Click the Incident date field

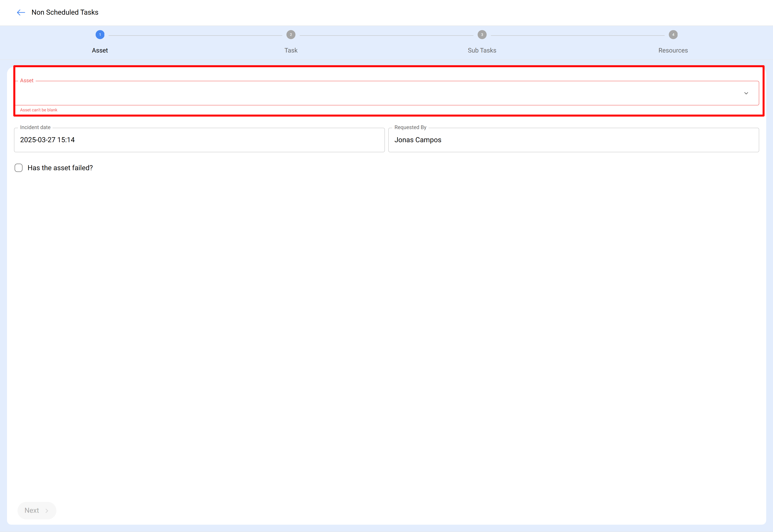pyautogui.click(x=199, y=140)
